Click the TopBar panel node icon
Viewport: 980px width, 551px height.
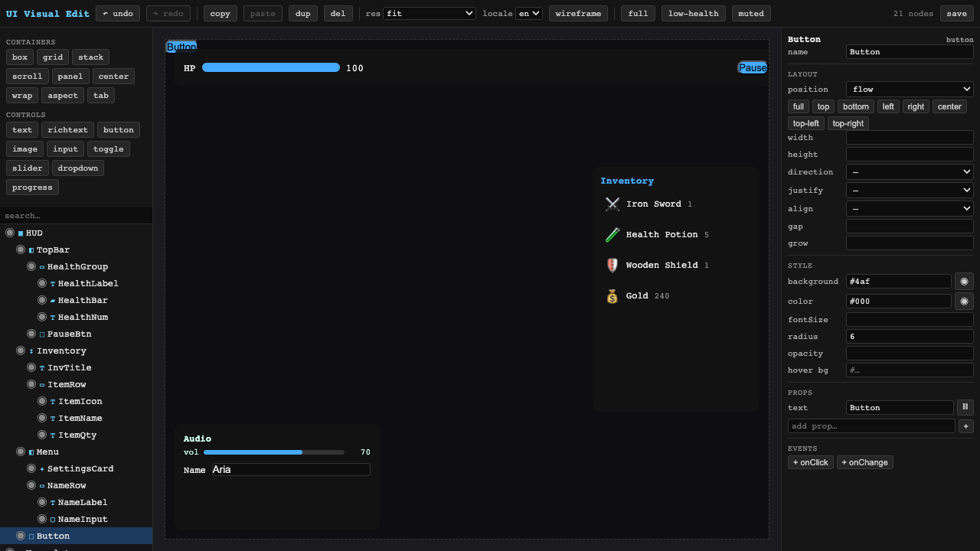coord(31,250)
